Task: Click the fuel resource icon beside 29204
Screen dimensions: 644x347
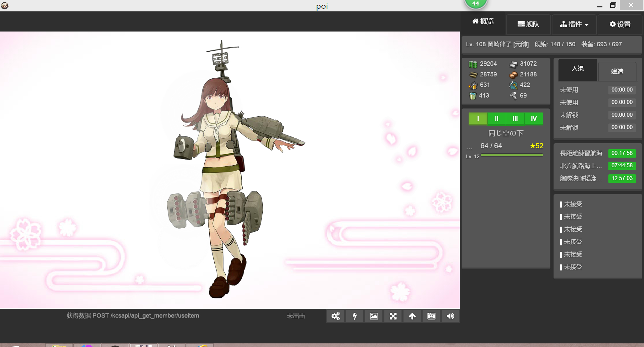Action: 473,64
